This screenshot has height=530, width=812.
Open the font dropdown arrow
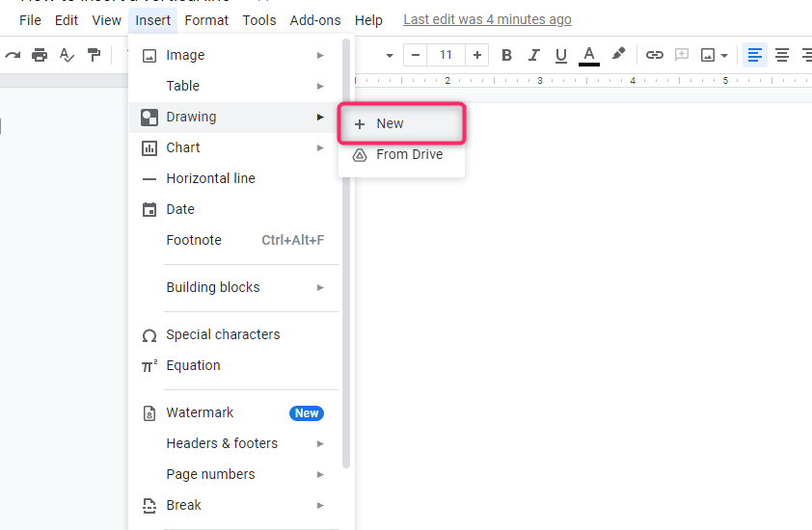[390, 55]
